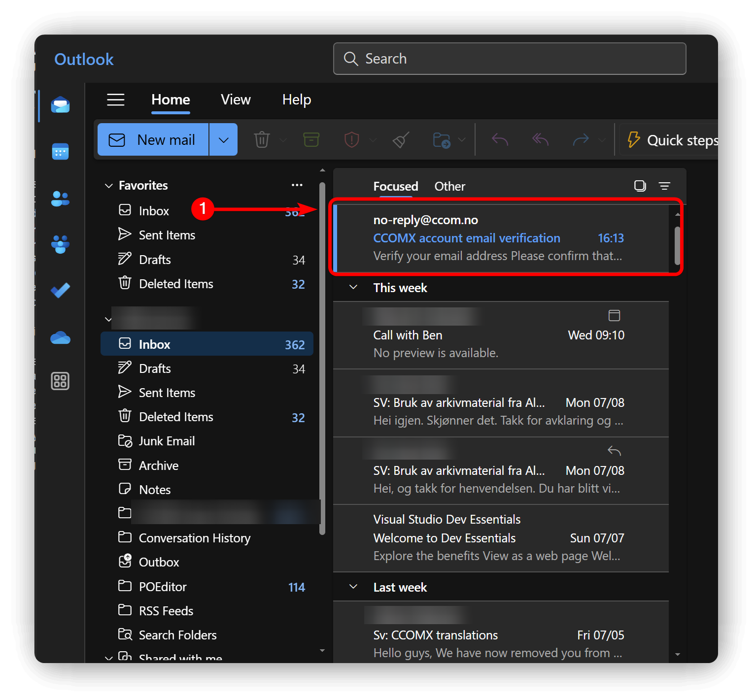The height and width of the screenshot is (700, 755).
Task: Select the highlighted Inbox folder with 362
Action: pyautogui.click(x=207, y=344)
